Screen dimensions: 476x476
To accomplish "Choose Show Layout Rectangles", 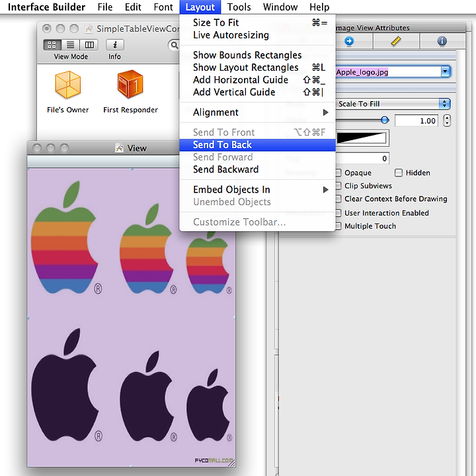I will click(257, 67).
